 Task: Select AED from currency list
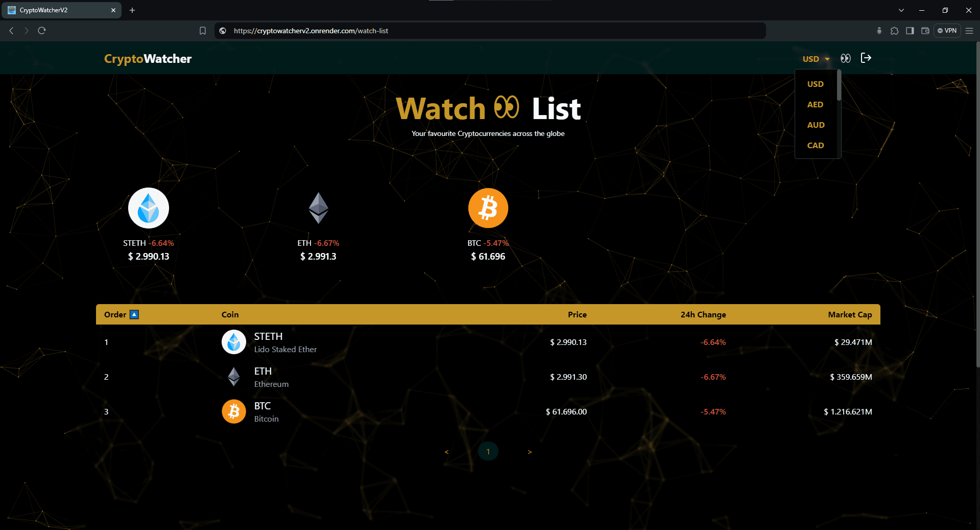pyautogui.click(x=815, y=104)
